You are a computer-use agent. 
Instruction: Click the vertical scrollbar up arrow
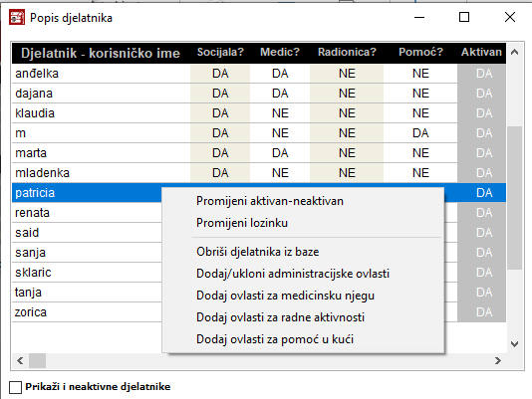coord(514,52)
